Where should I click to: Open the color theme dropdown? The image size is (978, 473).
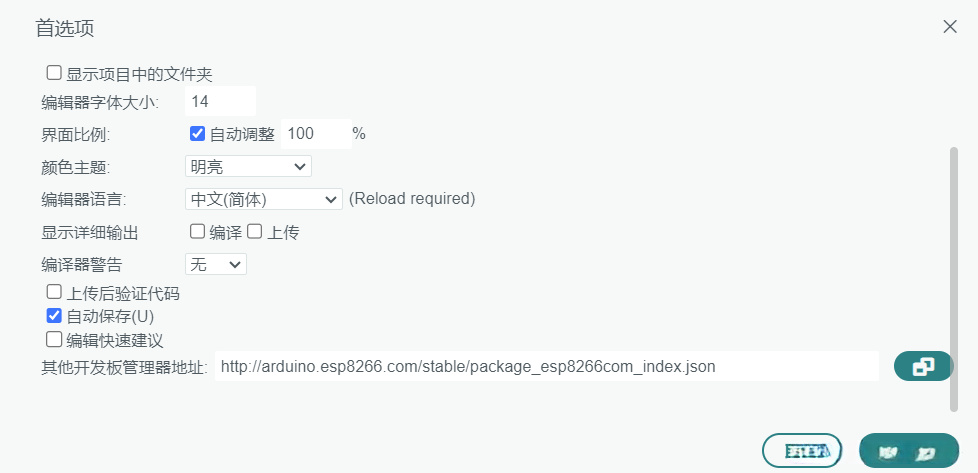pos(248,166)
